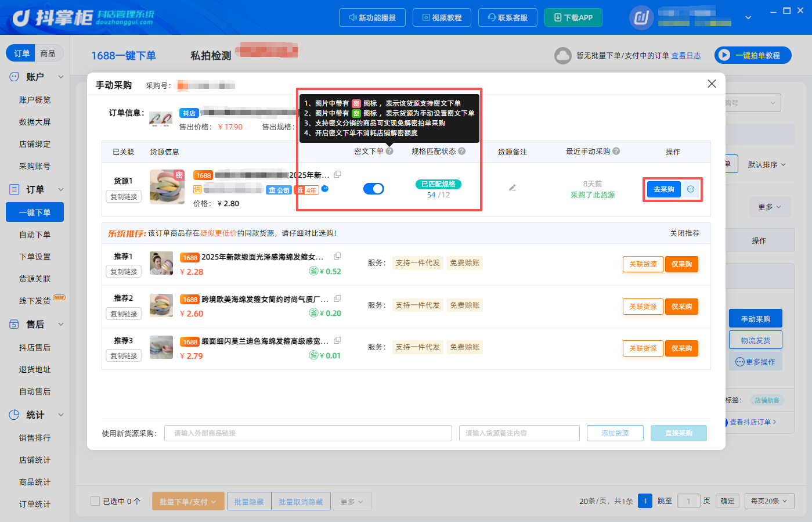The width and height of the screenshot is (812, 522).
Task: Collapse the 账户 sidebar section chevron
Action: click(61, 77)
